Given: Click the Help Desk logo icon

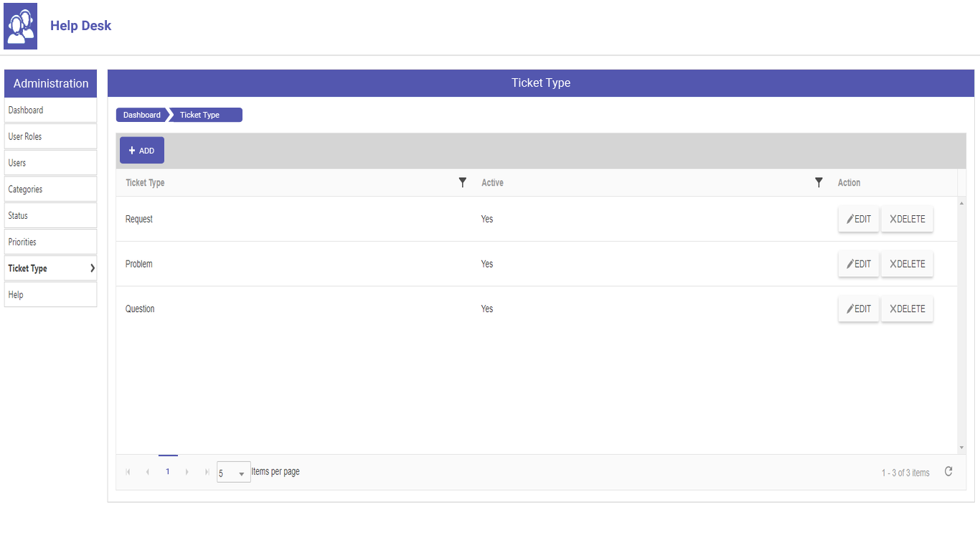Looking at the screenshot, I should point(21,27).
